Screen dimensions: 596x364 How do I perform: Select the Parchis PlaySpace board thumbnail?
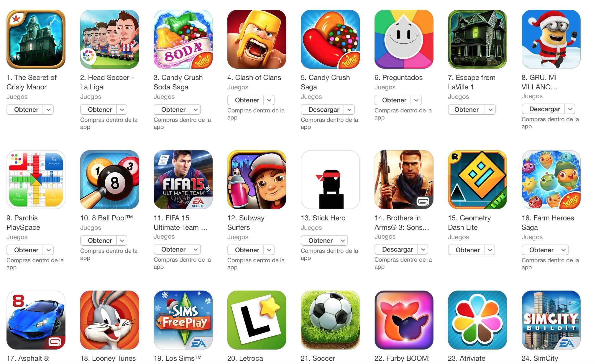point(36,180)
